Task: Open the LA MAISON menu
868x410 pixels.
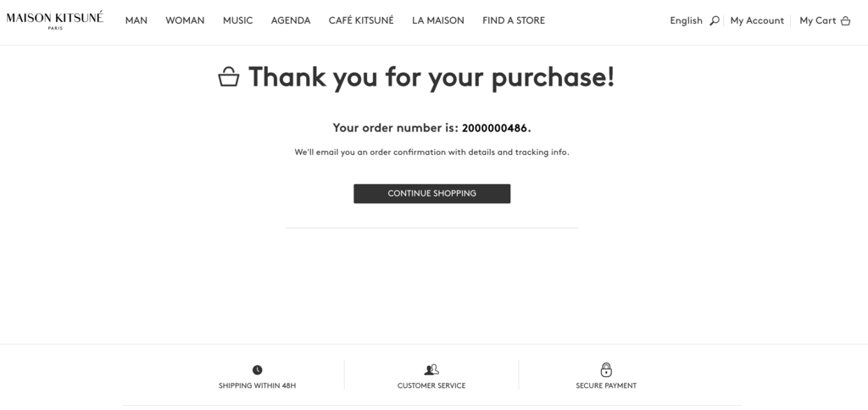Action: pyautogui.click(x=438, y=20)
